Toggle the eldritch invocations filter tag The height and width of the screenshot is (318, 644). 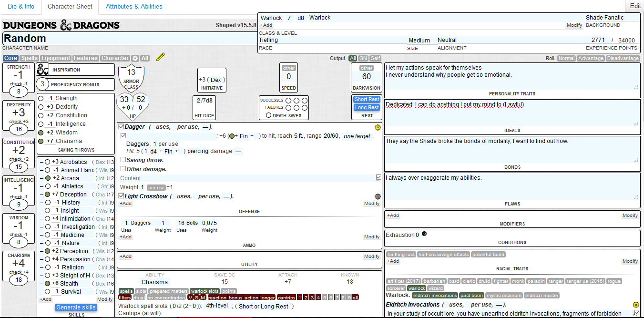[x=435, y=296]
